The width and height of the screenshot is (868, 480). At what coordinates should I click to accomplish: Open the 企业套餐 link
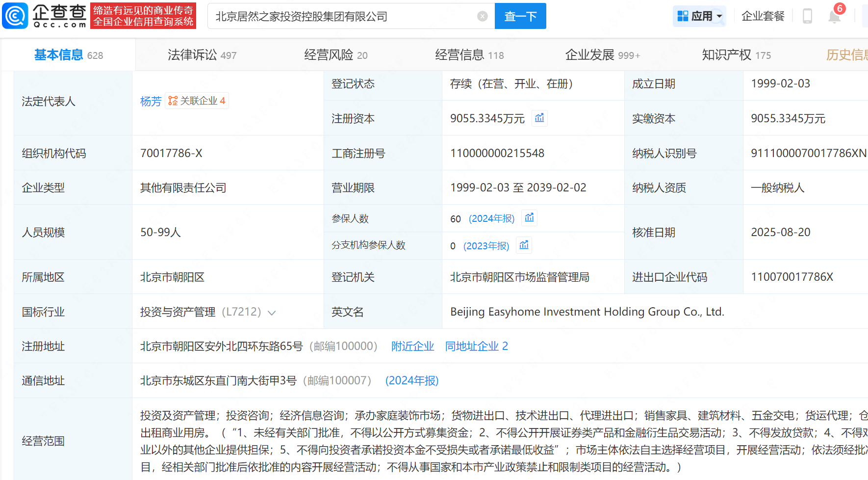pos(763,16)
